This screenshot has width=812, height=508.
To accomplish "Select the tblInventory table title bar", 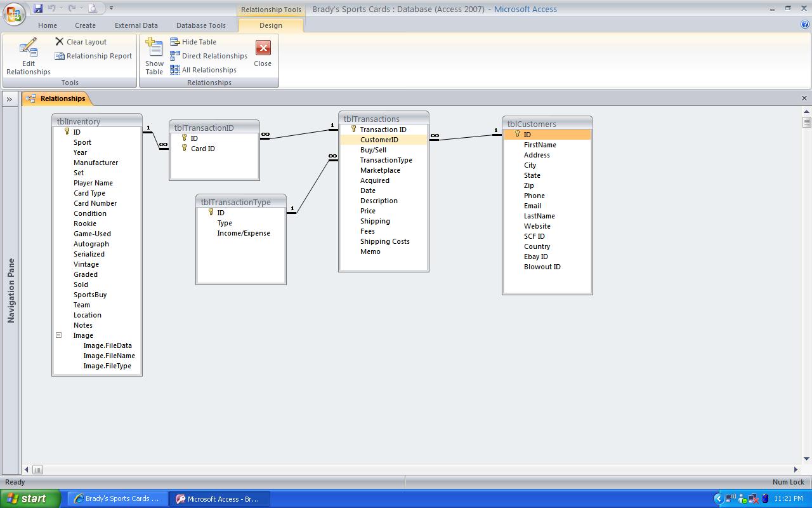I will tap(97, 121).
